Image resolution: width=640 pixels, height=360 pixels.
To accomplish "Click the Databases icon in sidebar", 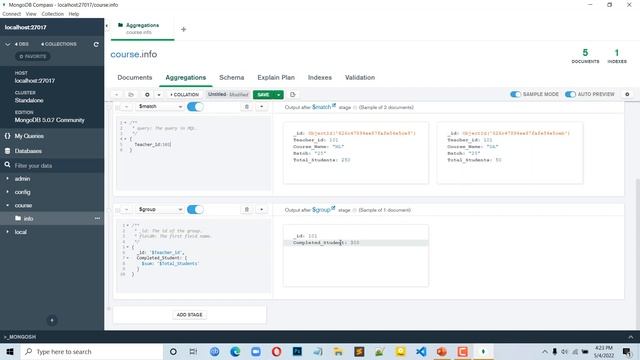I will click(7, 151).
